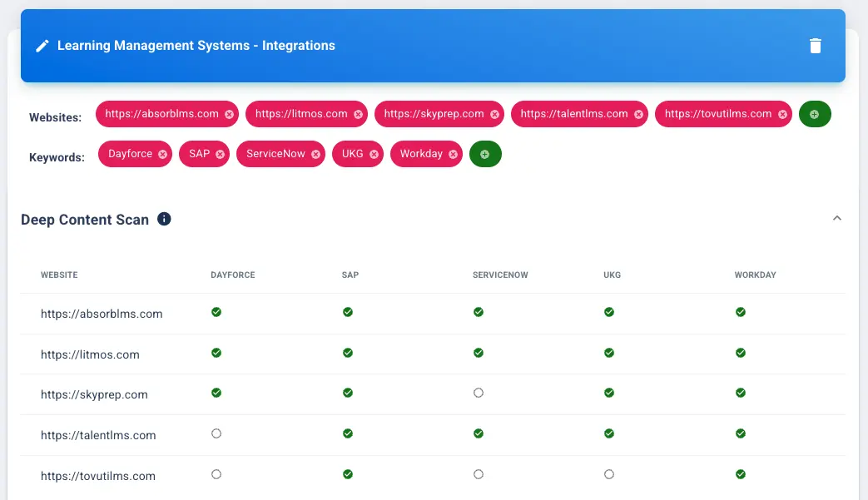Click the empty UKG circle for tovutilms.com
Screen dimensions: 868x500
pos(609,474)
